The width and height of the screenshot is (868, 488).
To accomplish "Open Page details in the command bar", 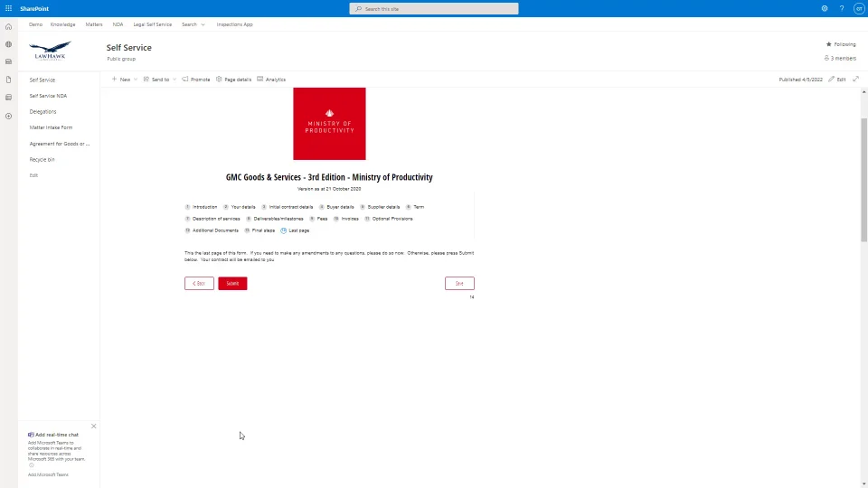I will (233, 80).
